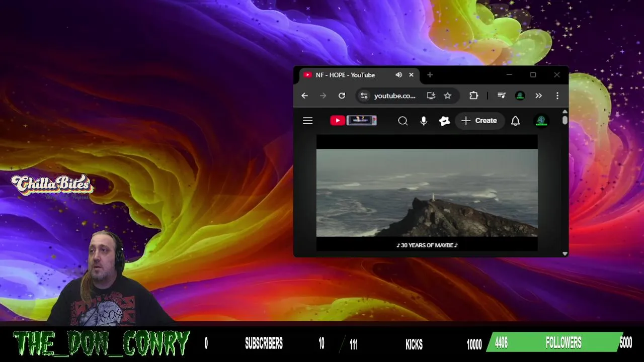The width and height of the screenshot is (644, 362).
Task: Open Chrome profile avatar
Action: coord(520,96)
